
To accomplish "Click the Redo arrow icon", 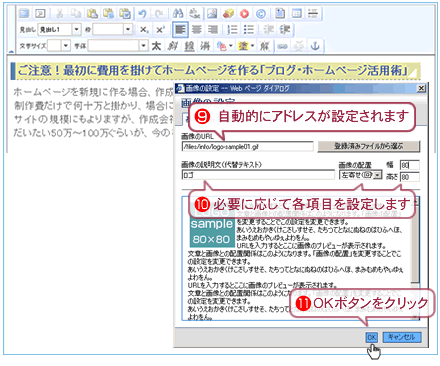I will tap(159, 14).
